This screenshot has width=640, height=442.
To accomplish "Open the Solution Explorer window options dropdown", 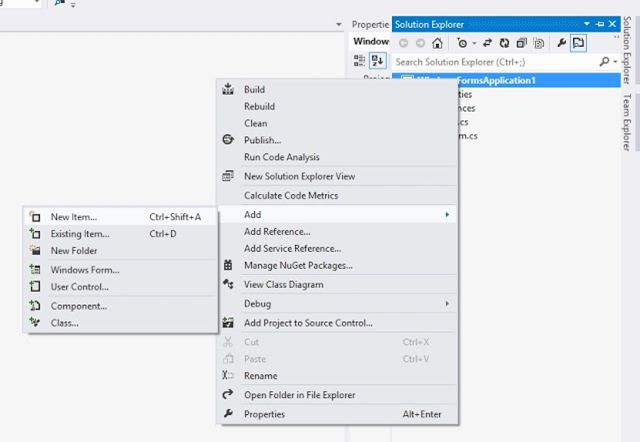I will tap(586, 23).
